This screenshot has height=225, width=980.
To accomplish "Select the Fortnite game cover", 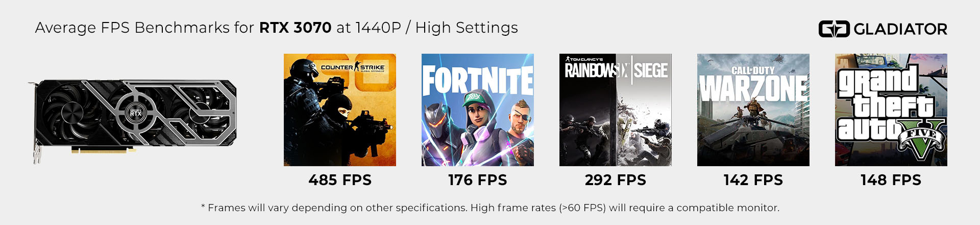I will [478, 110].
